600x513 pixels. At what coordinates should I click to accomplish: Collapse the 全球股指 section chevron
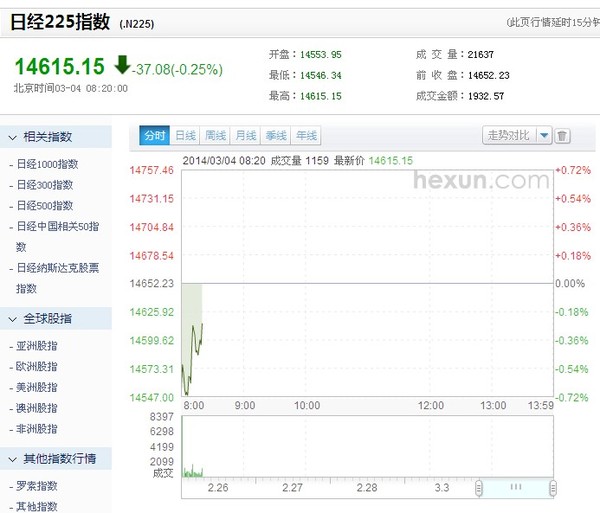[11, 319]
